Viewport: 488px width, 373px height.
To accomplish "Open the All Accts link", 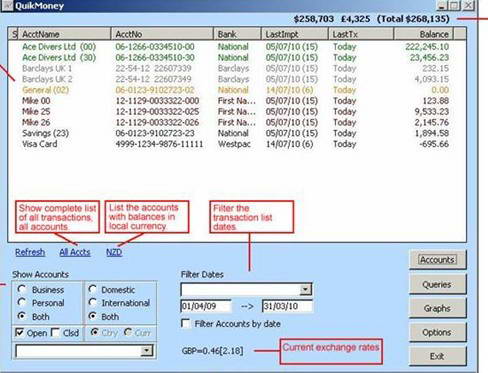I will pos(75,252).
